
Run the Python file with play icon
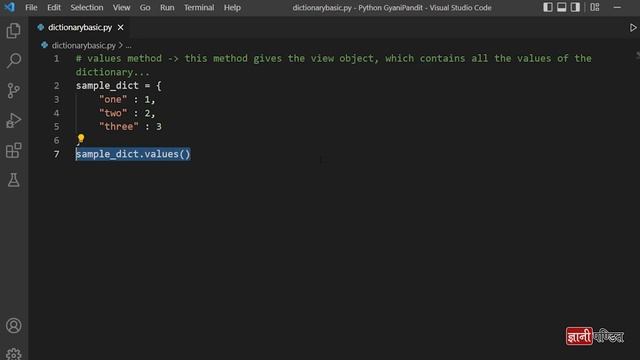[633, 28]
